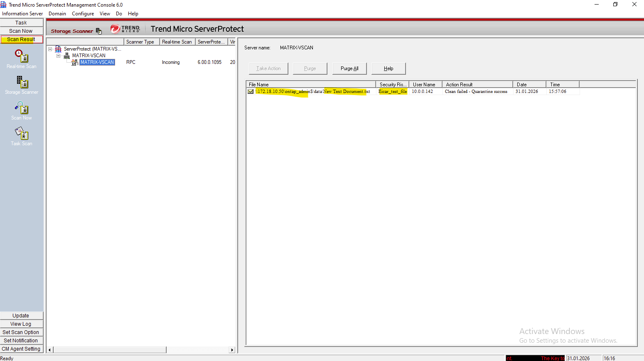Open the Task Scan sidebar icon

pos(22,134)
